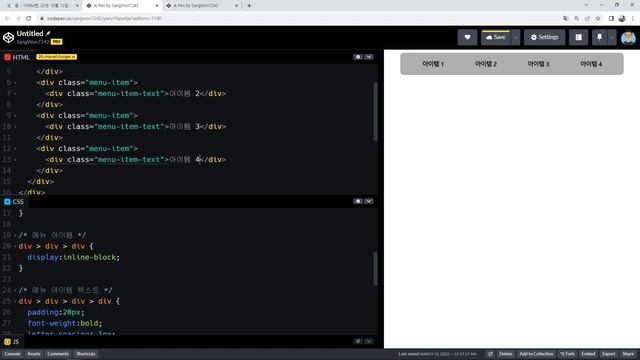Click the unsaved changes yellow badge
The image size is (640, 360).
coord(56,57)
